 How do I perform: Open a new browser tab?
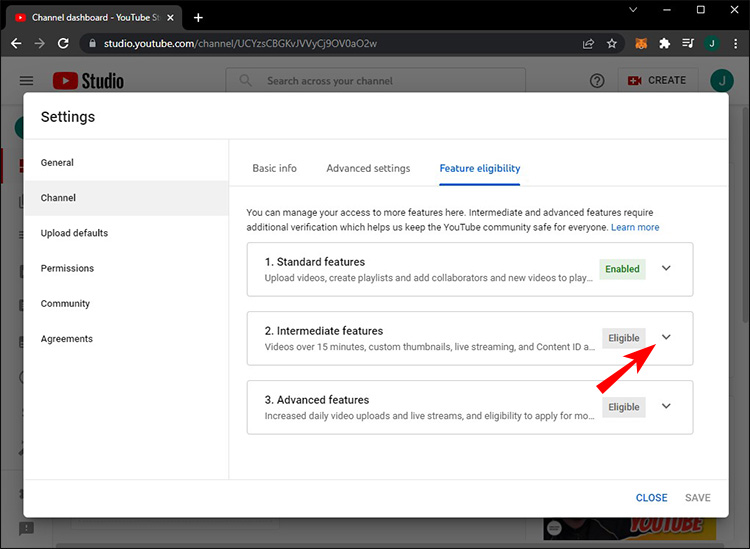(x=198, y=18)
